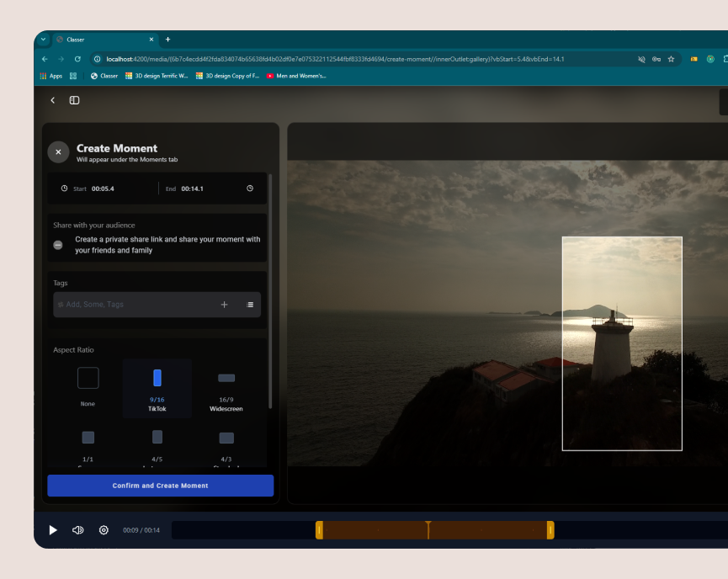728x579 pixels.
Task: Play the video
Action: pyautogui.click(x=53, y=530)
